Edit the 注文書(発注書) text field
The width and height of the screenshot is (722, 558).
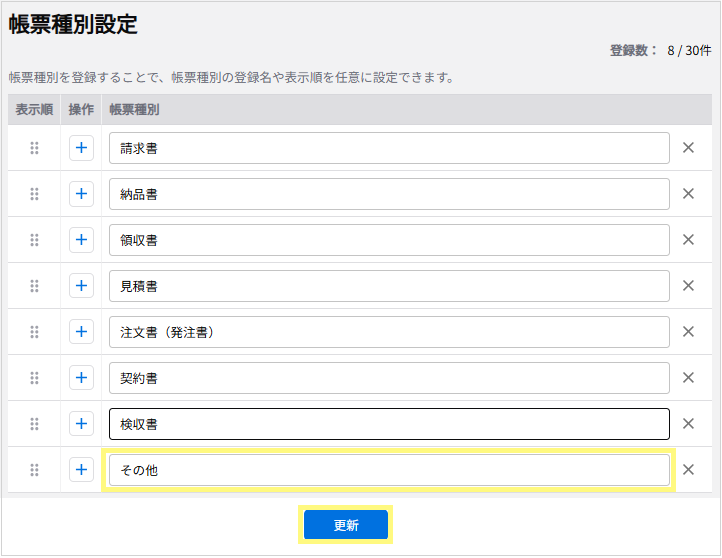click(x=389, y=332)
